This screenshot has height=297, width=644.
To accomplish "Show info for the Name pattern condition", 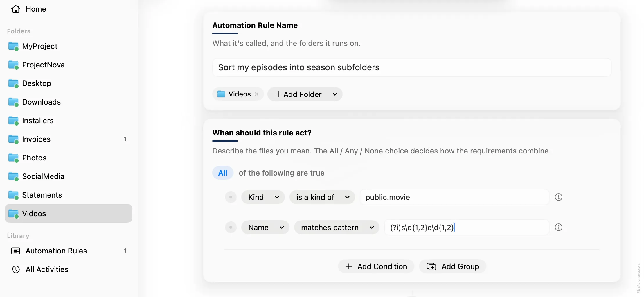I will pos(559,227).
